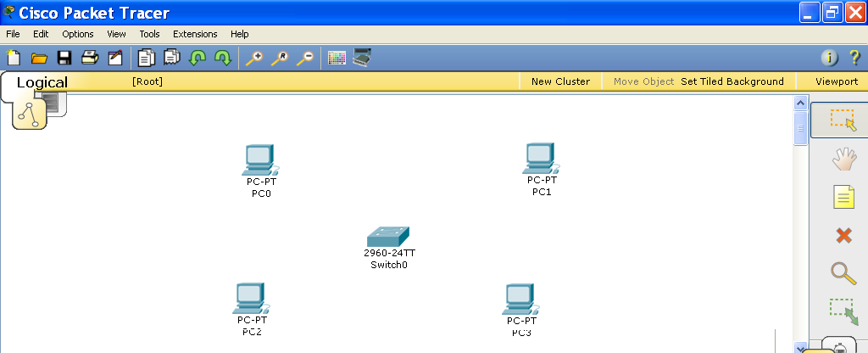
Task: Choose the Select tool in the right panel
Action: point(843,120)
